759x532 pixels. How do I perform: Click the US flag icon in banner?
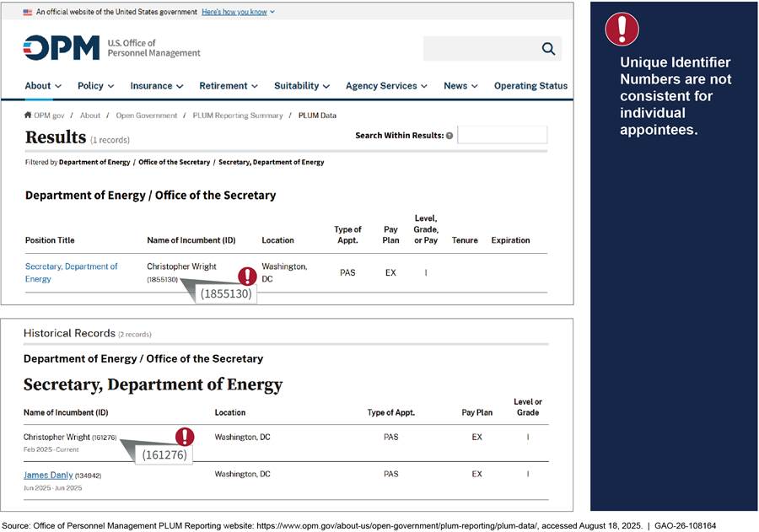[x=28, y=13]
